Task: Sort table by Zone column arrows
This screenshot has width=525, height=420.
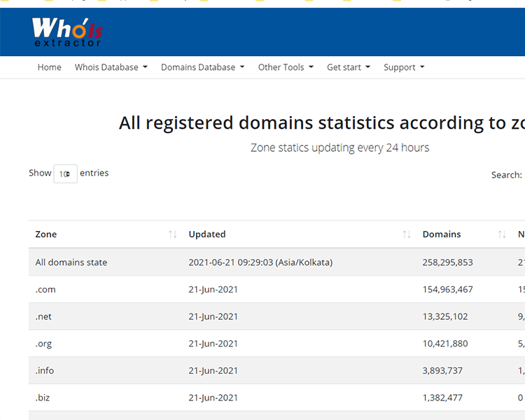Action: click(172, 234)
